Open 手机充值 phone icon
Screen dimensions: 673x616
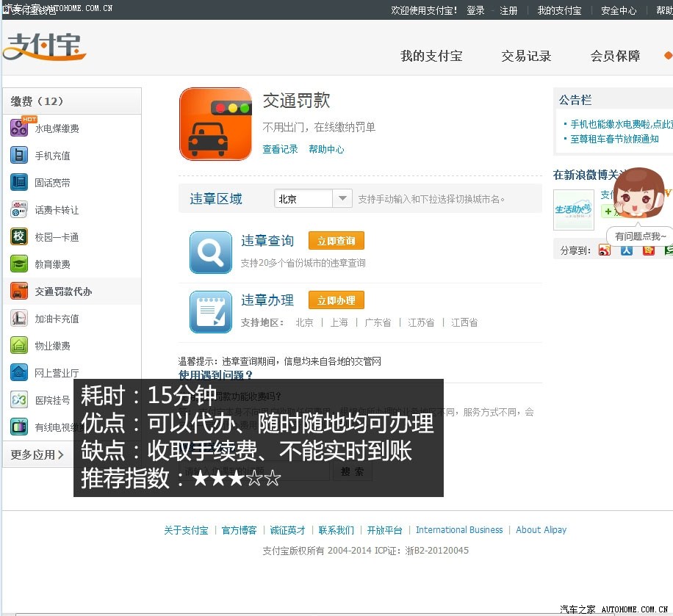pyautogui.click(x=19, y=155)
